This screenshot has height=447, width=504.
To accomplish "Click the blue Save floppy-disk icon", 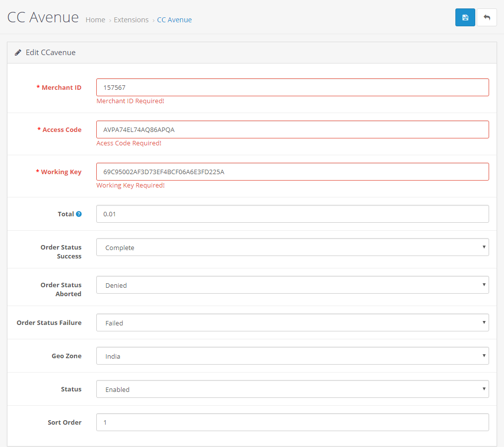I will [465, 17].
